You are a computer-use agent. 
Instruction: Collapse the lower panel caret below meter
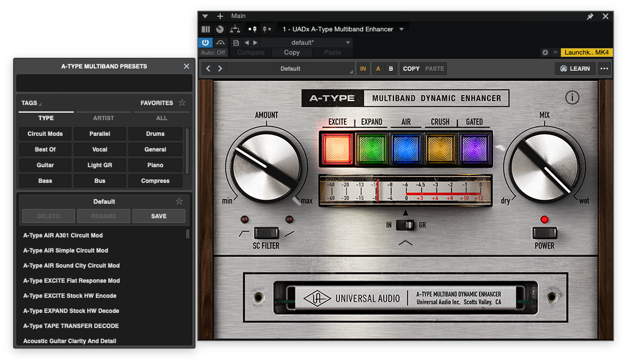coord(406,243)
